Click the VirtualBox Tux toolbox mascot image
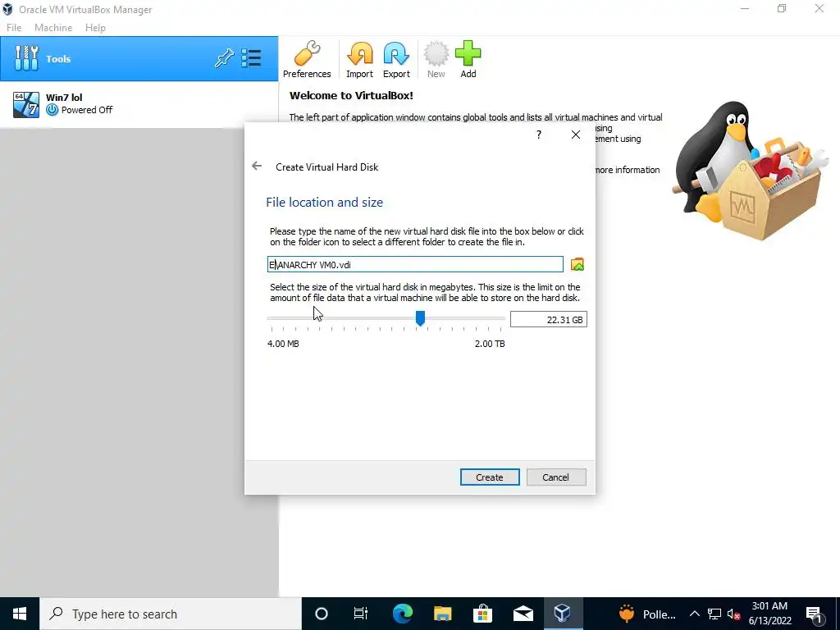840x630 pixels. tap(750, 169)
